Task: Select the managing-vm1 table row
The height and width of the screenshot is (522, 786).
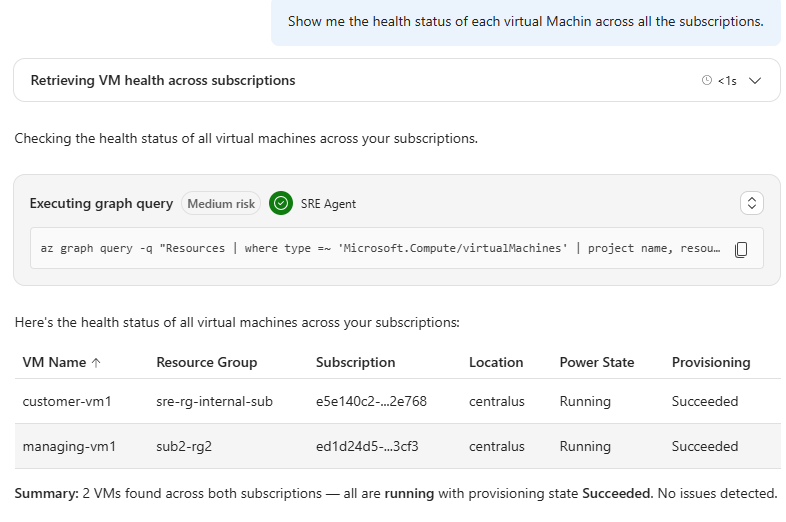Action: (69, 446)
